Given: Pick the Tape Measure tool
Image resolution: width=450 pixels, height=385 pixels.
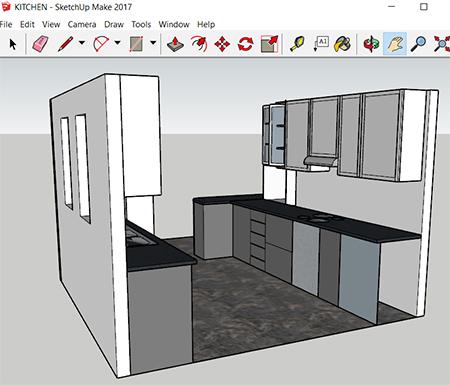Looking at the screenshot, I should click(297, 44).
